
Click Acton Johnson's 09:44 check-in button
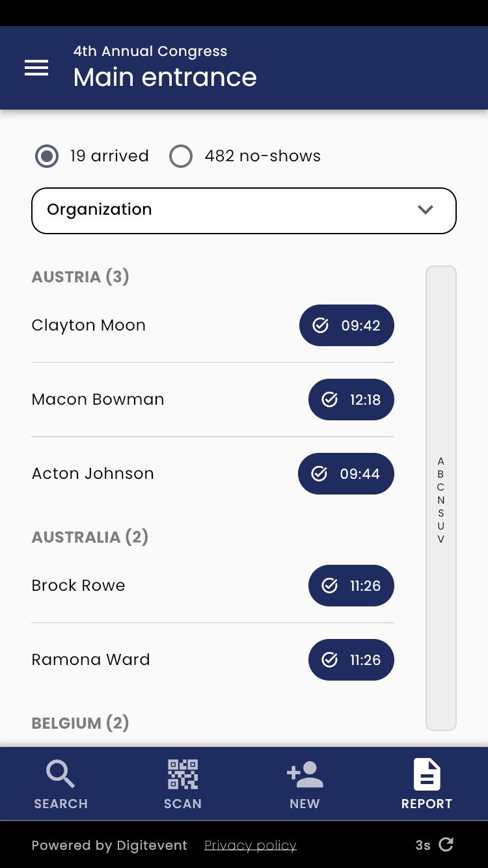[x=346, y=474]
